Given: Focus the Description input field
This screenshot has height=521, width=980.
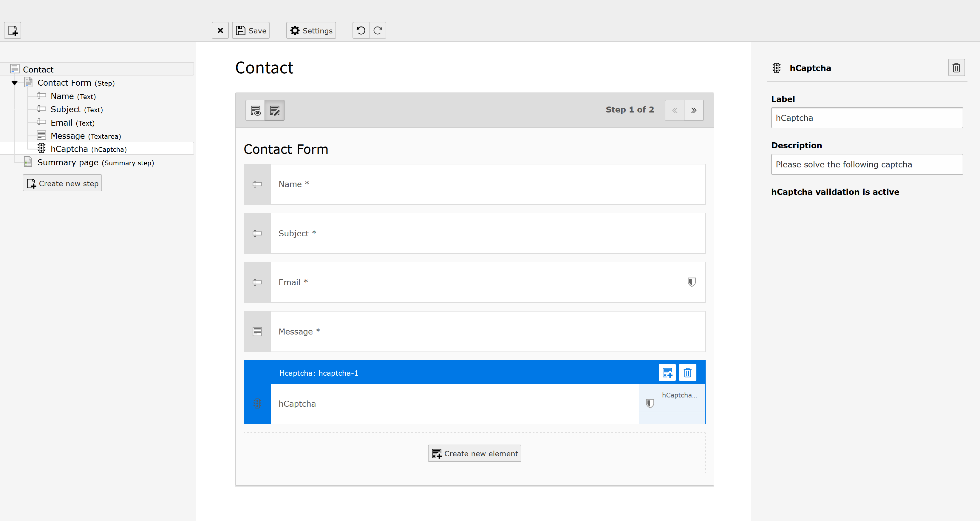Looking at the screenshot, I should coord(867,164).
